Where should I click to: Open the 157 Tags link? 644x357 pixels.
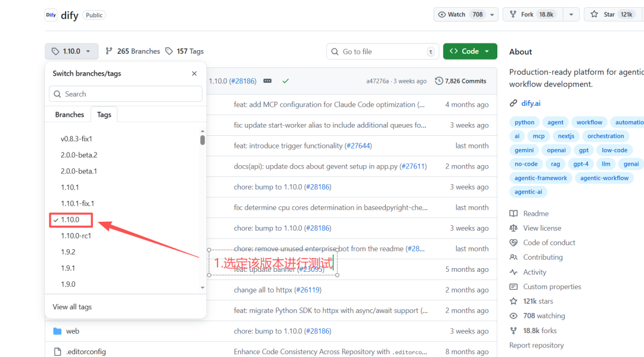pos(184,51)
